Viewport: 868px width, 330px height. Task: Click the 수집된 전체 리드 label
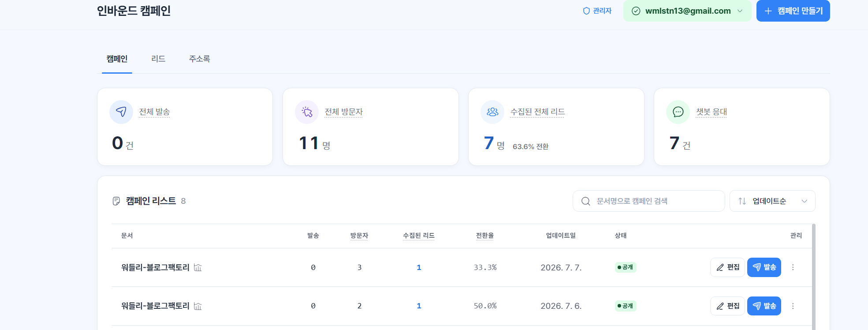tap(538, 112)
